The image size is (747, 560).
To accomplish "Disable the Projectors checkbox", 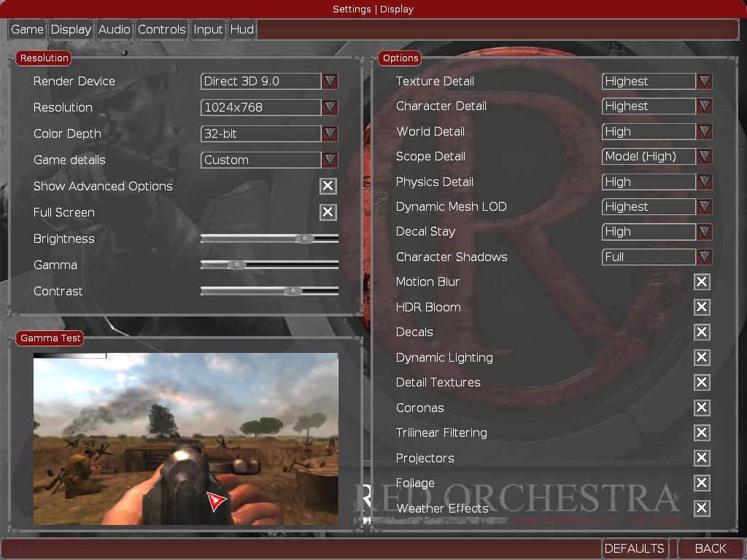I will pyautogui.click(x=702, y=458).
